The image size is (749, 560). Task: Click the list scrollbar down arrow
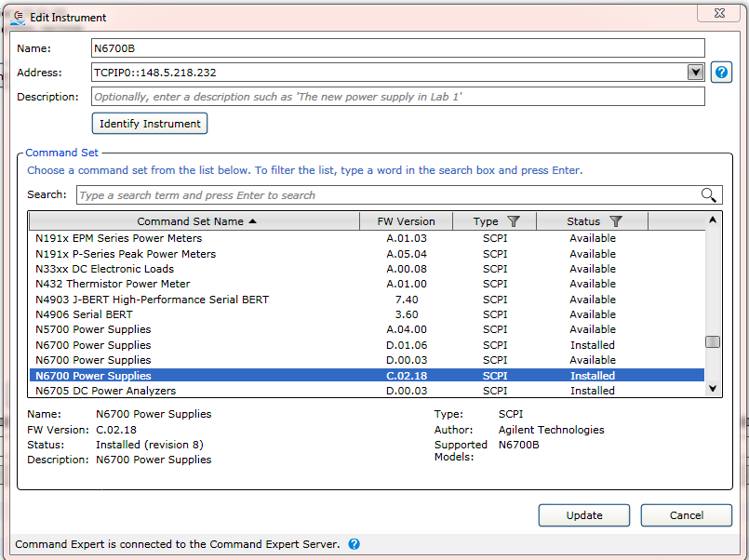coord(713,388)
